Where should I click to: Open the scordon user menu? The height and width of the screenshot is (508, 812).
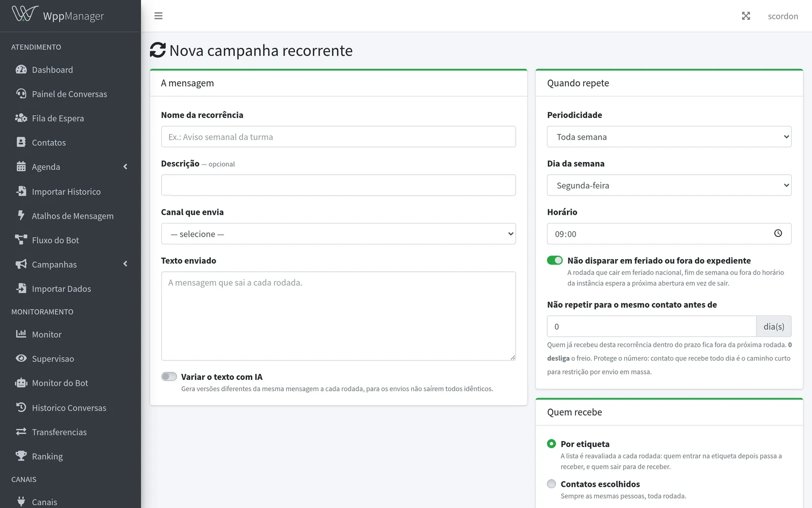point(783,16)
